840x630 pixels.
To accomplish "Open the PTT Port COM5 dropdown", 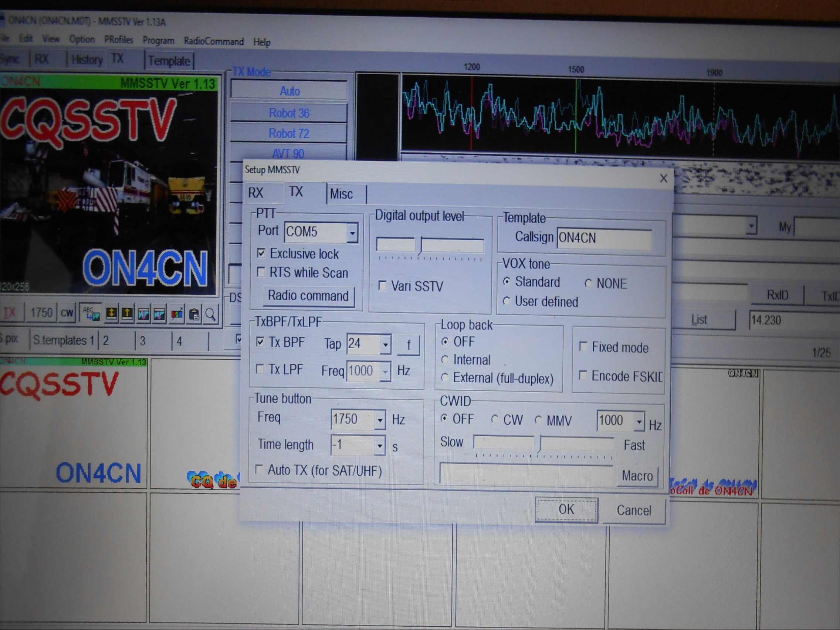I will (x=352, y=233).
